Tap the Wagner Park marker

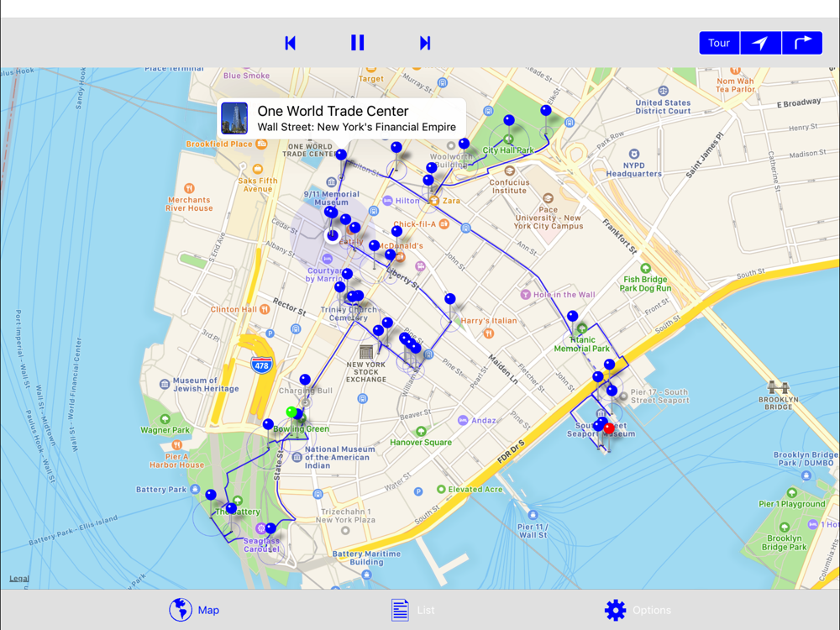tap(165, 419)
